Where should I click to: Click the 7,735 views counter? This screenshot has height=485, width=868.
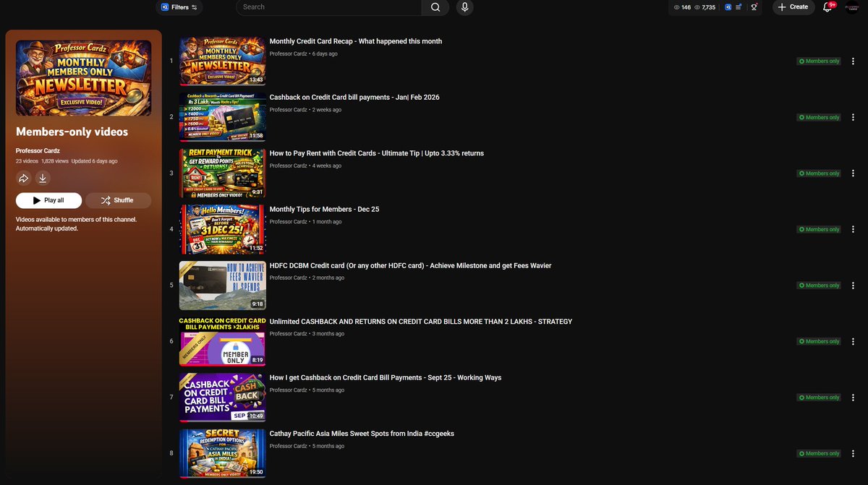[705, 7]
